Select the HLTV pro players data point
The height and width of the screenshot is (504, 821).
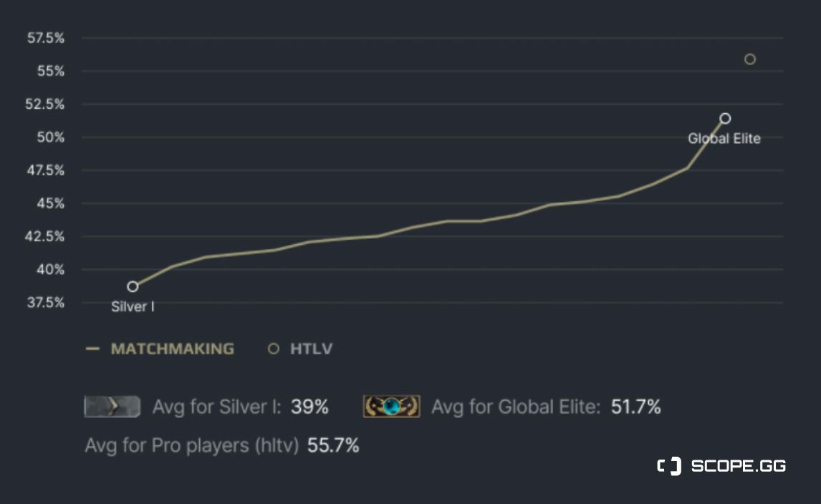click(x=750, y=59)
